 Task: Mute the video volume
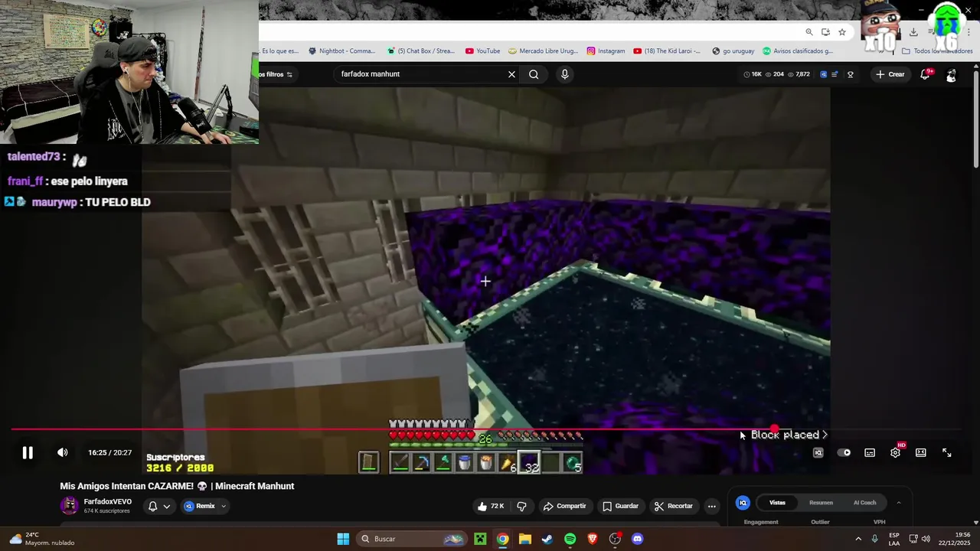coord(63,452)
